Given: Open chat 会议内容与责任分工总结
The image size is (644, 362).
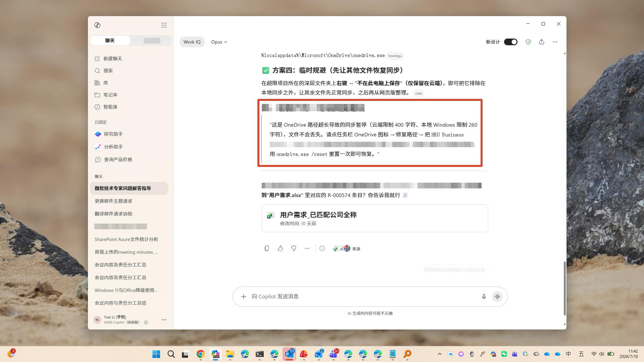Looking at the screenshot, I should click(129, 303).
